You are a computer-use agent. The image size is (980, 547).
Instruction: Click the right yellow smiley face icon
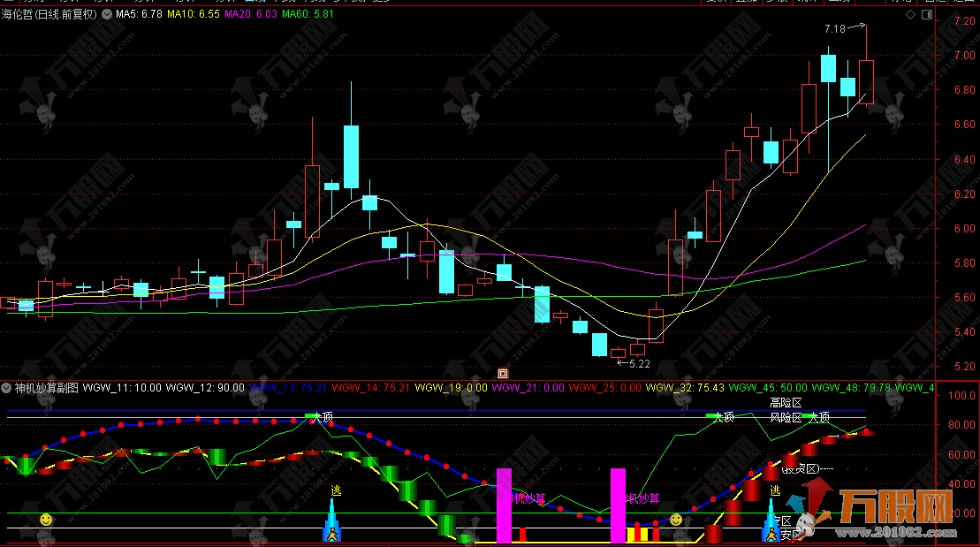tap(676, 520)
